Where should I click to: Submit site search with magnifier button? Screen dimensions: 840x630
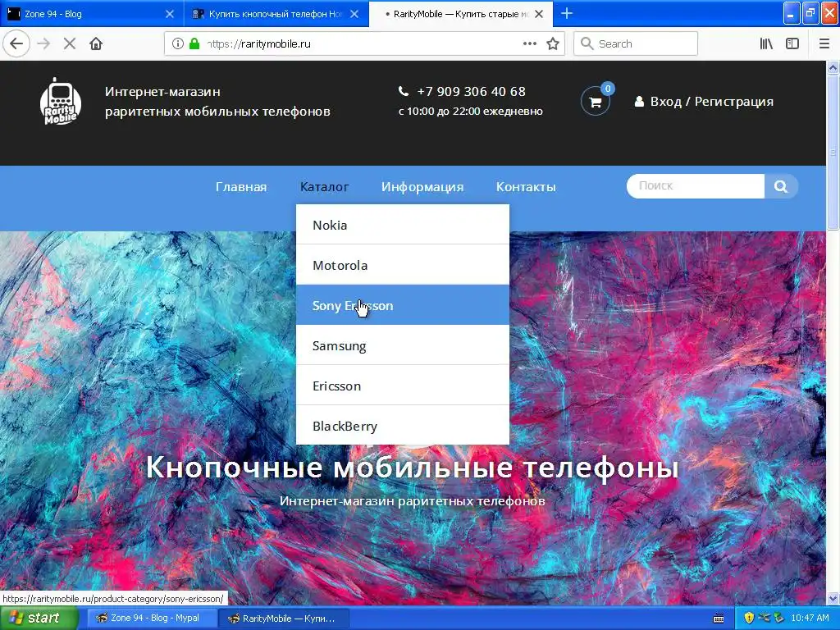tap(781, 186)
